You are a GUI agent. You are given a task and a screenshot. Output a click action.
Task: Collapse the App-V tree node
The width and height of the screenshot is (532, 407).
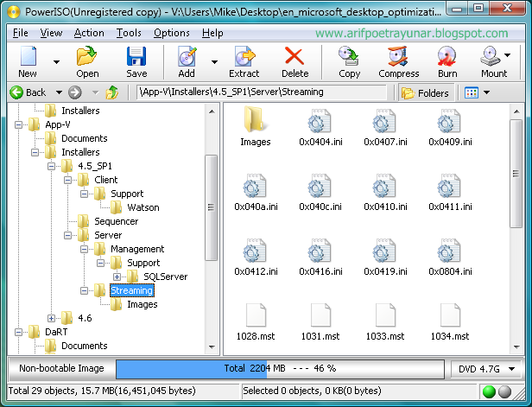[19, 125]
